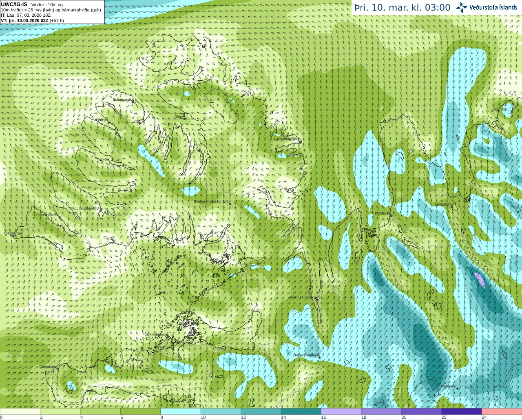Viewport: 522px width, 420px height.
Task: Select the 2–4 m/s light green legend swatch
Action: [60, 411]
